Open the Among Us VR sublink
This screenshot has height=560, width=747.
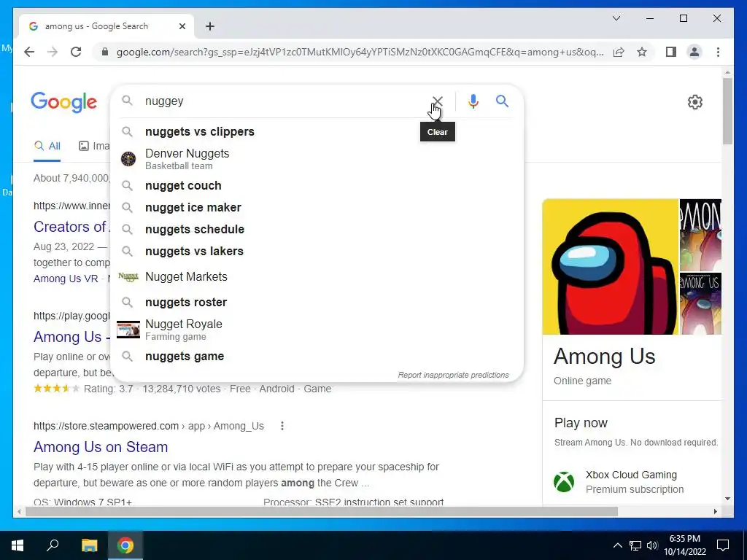tap(66, 279)
